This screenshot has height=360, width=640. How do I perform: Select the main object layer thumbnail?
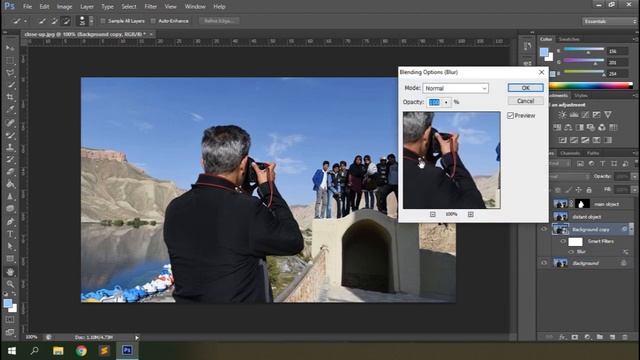[560, 204]
